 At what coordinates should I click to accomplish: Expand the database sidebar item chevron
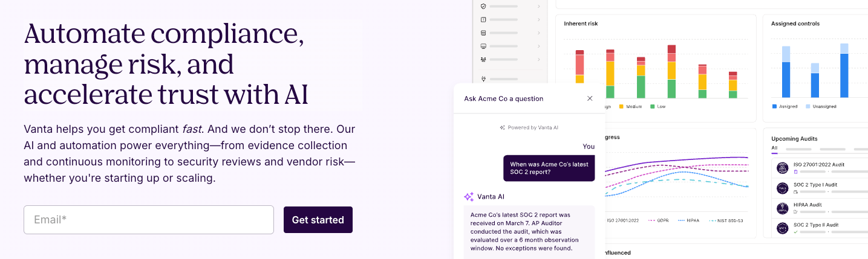538,33
